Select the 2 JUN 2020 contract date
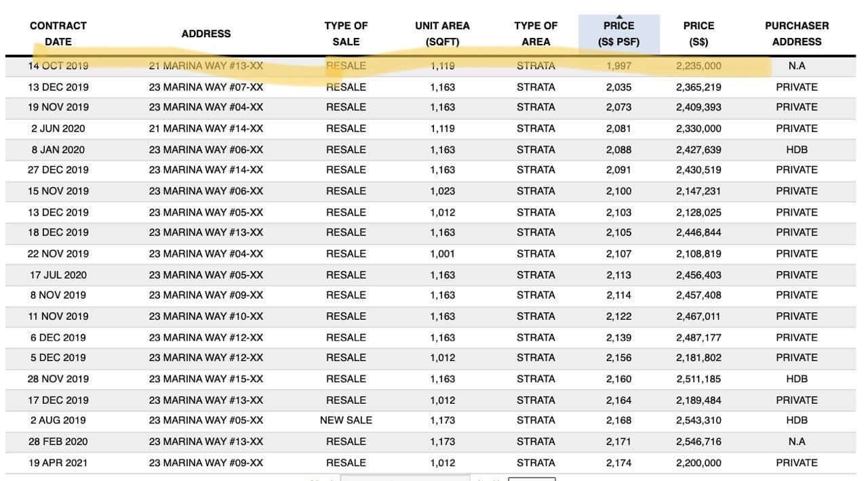 coord(58,129)
